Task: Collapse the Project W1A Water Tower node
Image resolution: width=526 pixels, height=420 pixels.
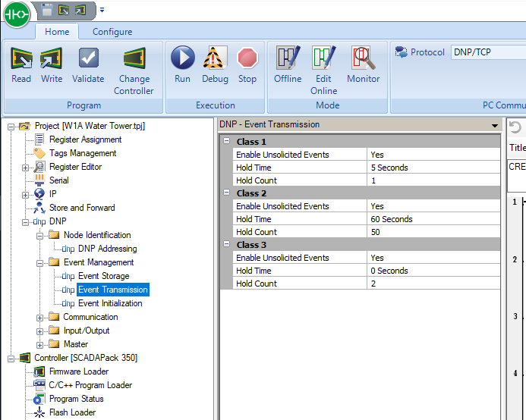Action: pyautogui.click(x=11, y=127)
